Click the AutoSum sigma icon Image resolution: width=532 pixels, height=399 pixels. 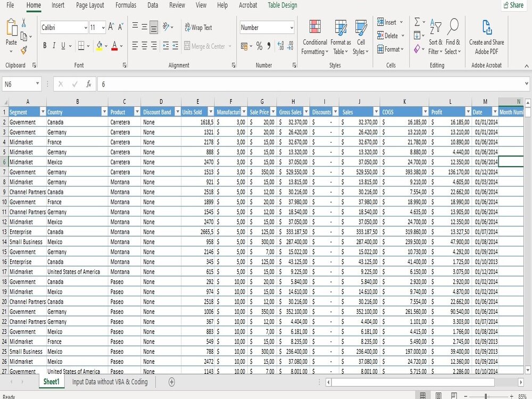click(x=417, y=22)
